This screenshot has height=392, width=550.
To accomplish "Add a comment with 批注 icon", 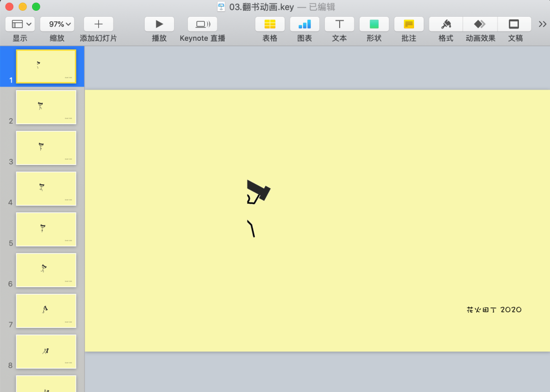I will pos(408,24).
